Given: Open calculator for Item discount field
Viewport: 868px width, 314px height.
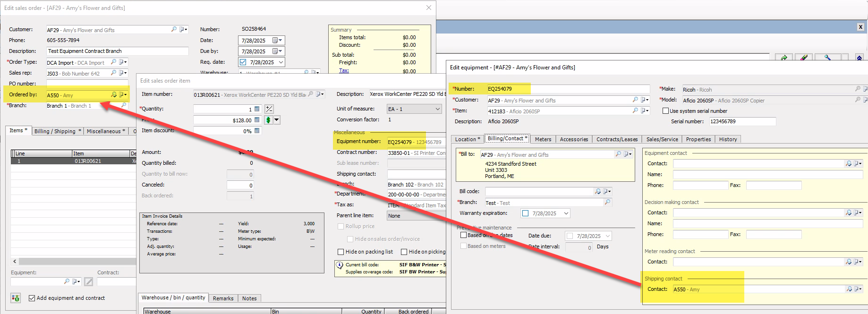Looking at the screenshot, I should coord(257,131).
